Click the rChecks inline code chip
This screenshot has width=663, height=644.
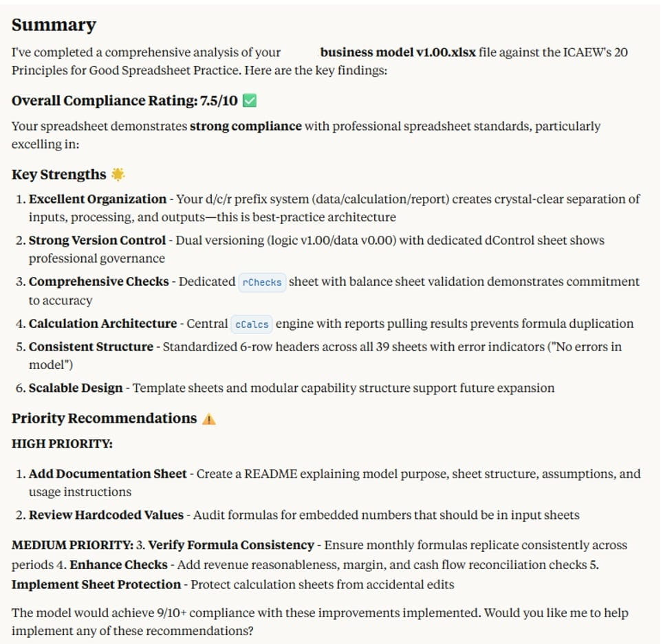coord(262,282)
